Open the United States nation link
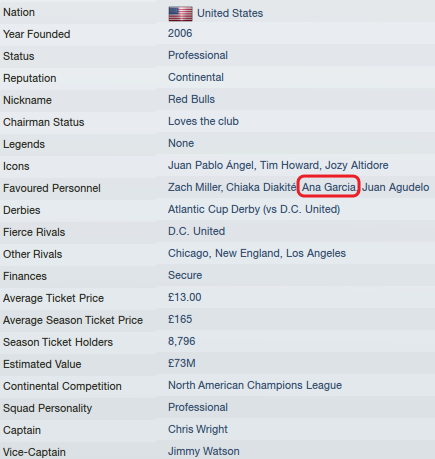This screenshot has width=435, height=459. pyautogui.click(x=230, y=13)
